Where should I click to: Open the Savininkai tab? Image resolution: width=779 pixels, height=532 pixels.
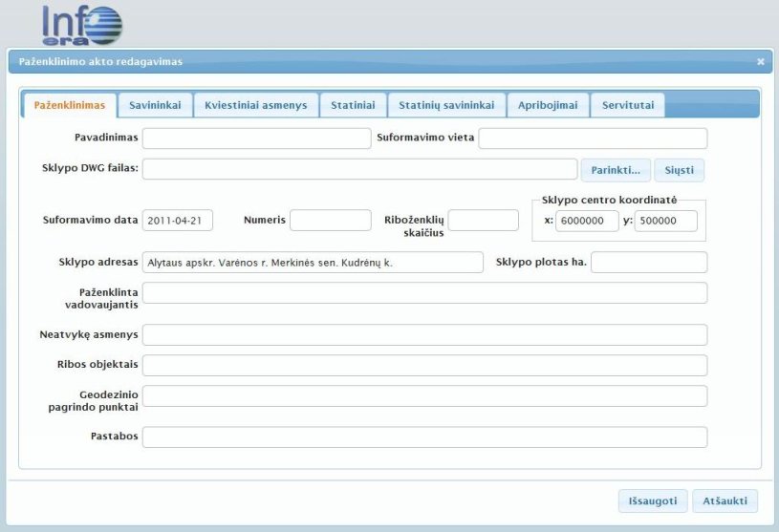(155, 105)
